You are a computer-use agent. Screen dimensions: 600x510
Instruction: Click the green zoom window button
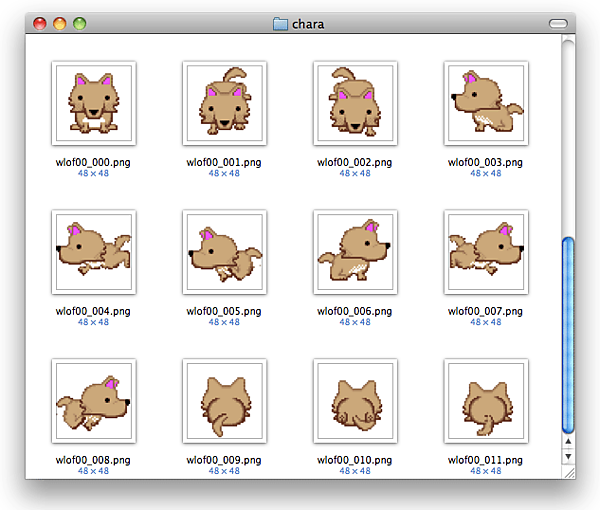pyautogui.click(x=79, y=23)
